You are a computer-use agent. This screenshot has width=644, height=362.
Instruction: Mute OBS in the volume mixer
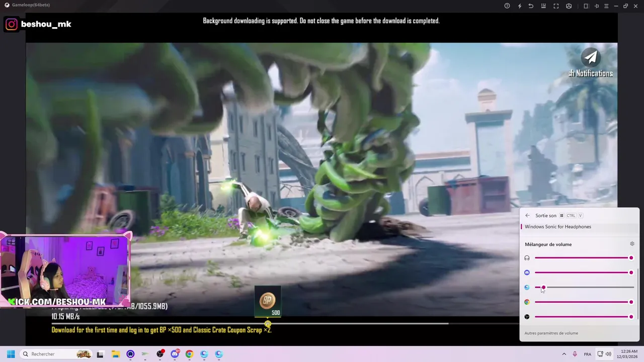[x=527, y=317]
